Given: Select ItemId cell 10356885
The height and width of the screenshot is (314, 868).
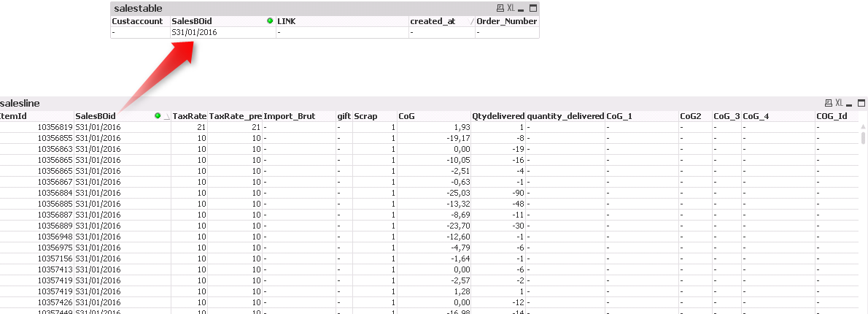Looking at the screenshot, I should tap(55, 204).
